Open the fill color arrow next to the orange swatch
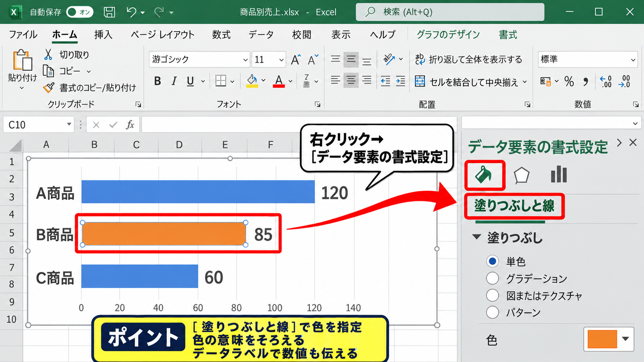This screenshot has height=362, width=644. pos(626,339)
